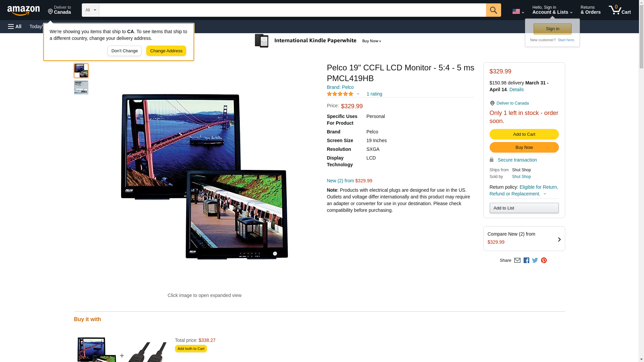Click the search magnifying glass button
Image resolution: width=644 pixels, height=362 pixels.
[493, 10]
